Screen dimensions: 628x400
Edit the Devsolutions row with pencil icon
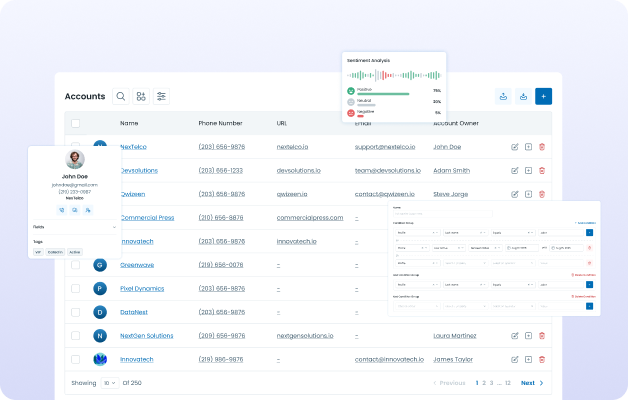pos(515,170)
